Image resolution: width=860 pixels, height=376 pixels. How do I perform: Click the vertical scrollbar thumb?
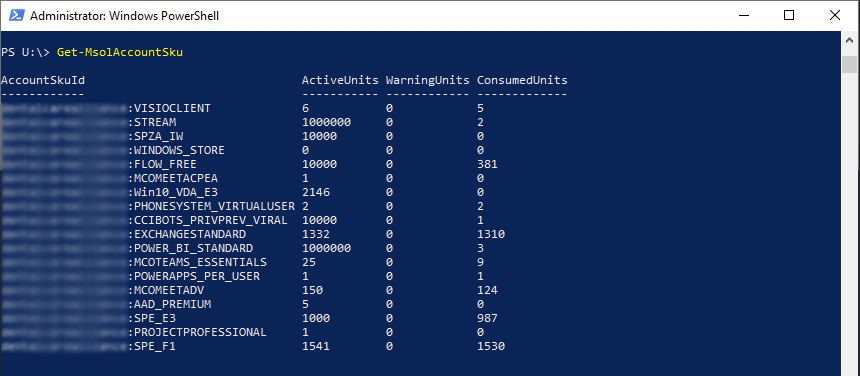tap(850, 64)
